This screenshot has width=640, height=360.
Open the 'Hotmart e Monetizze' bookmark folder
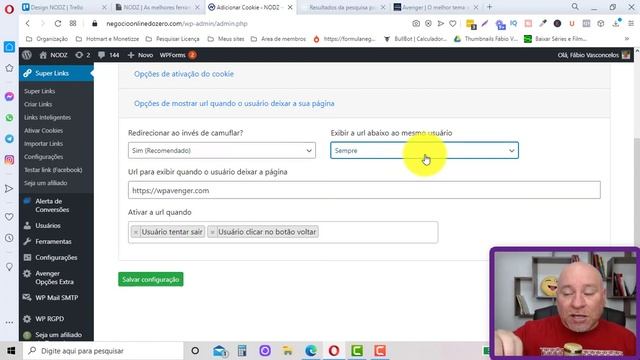[107, 39]
